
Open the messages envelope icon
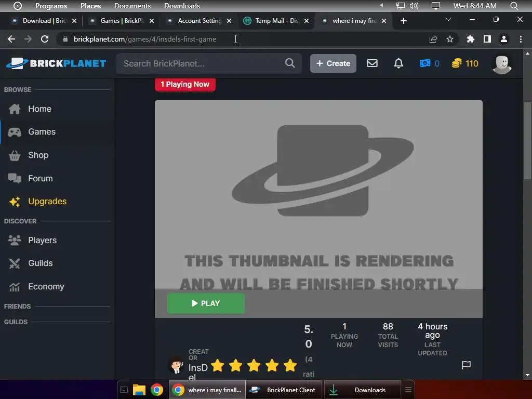tap(372, 63)
